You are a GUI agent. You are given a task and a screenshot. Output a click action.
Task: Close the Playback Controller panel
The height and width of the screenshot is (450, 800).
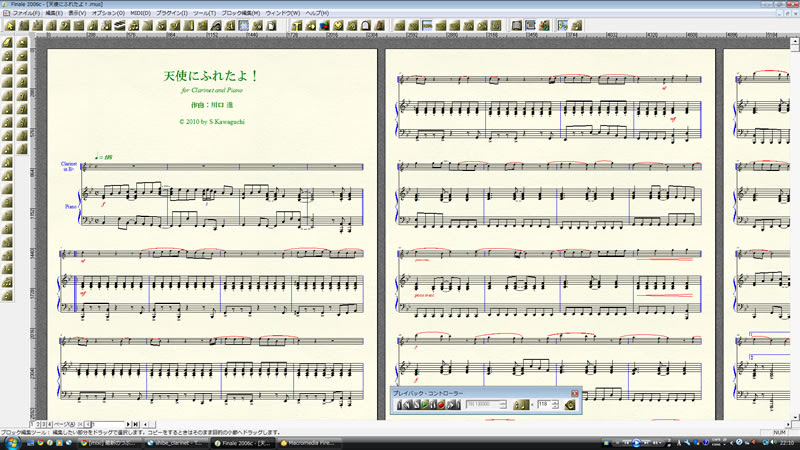[575, 393]
